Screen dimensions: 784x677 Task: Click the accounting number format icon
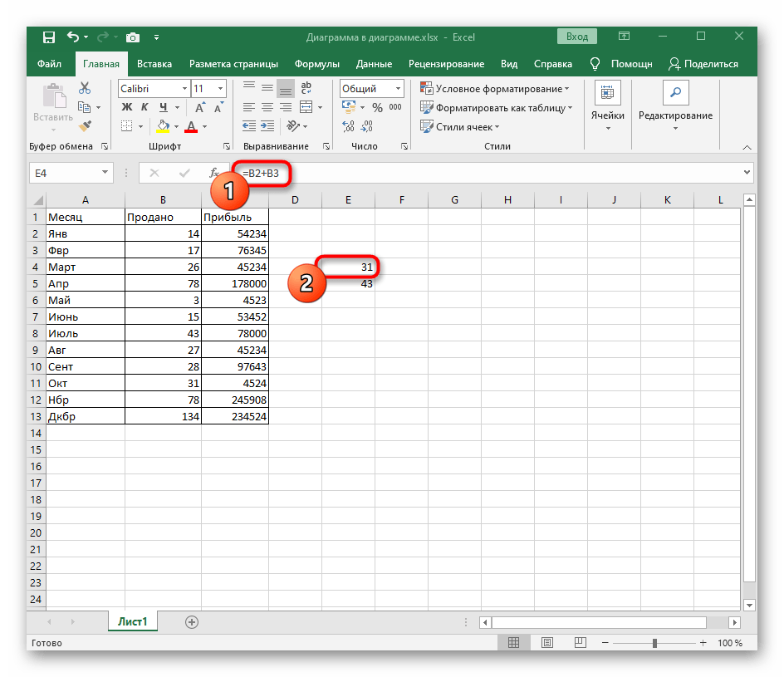[349, 107]
